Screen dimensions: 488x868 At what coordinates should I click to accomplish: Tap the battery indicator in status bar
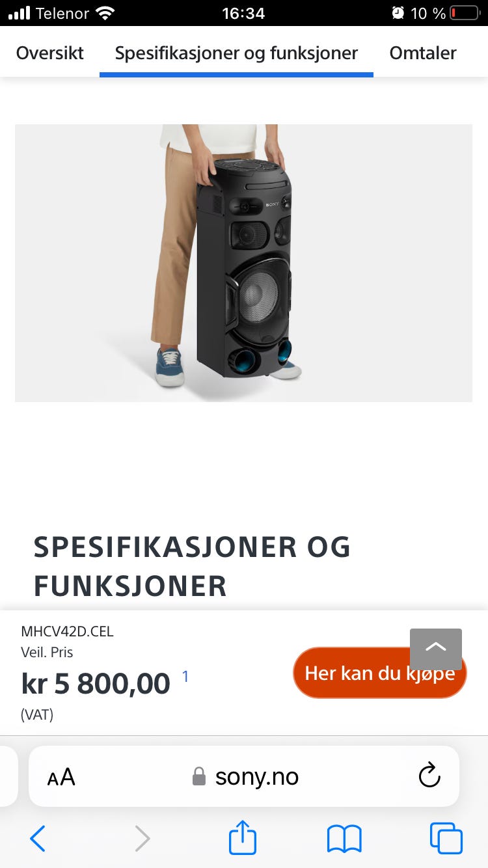465,13
